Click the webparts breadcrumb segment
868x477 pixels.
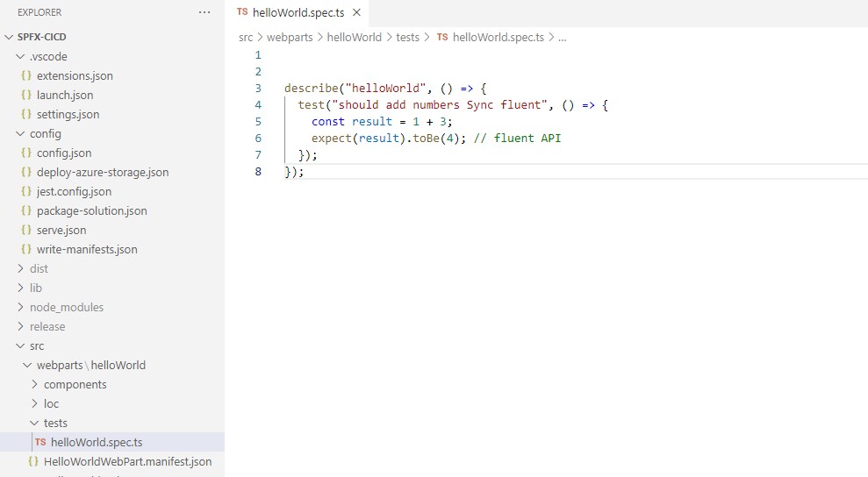coord(290,38)
